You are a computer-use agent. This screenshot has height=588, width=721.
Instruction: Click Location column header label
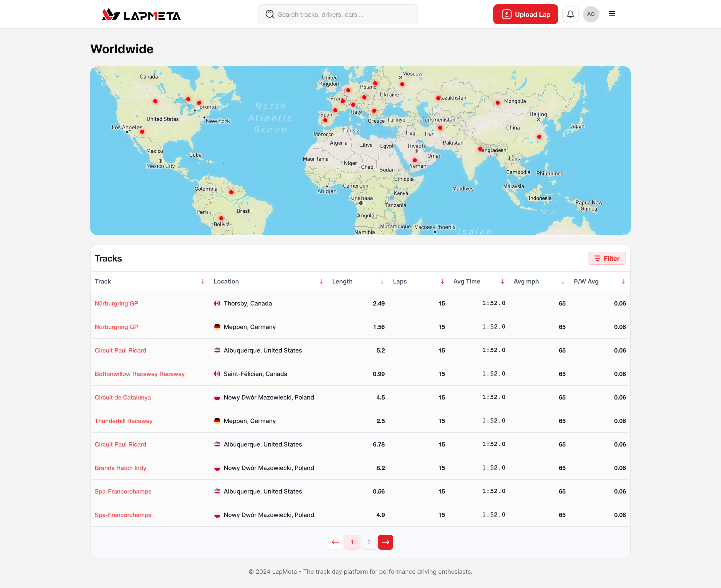pos(226,281)
